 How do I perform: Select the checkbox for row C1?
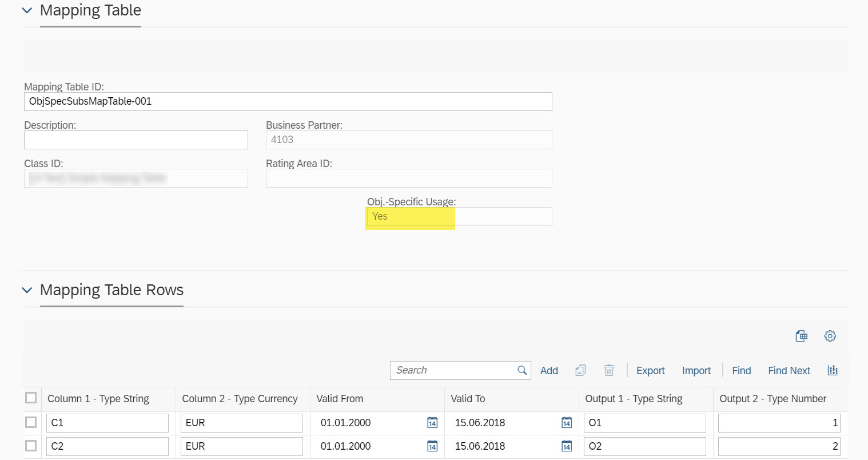(x=31, y=422)
